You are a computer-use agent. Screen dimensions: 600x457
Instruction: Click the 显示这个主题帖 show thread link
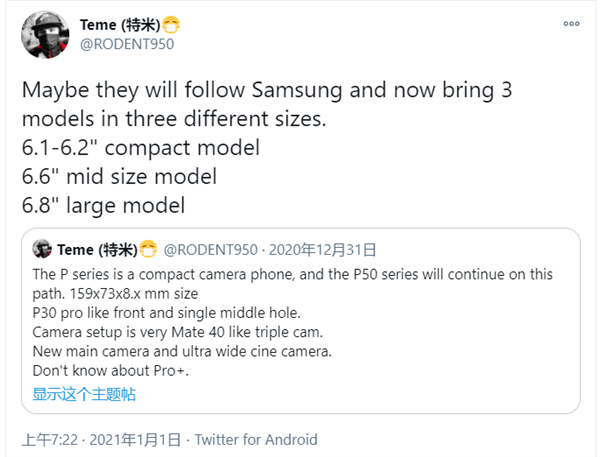(x=84, y=394)
